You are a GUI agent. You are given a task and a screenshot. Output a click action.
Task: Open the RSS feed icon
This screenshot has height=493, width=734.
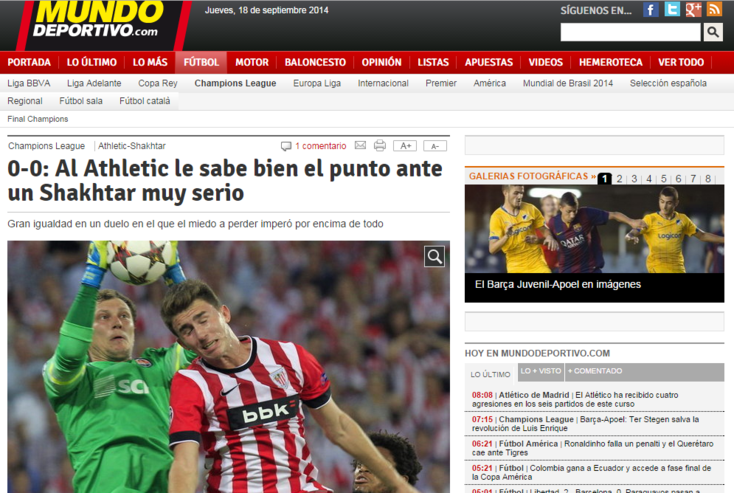[714, 9]
